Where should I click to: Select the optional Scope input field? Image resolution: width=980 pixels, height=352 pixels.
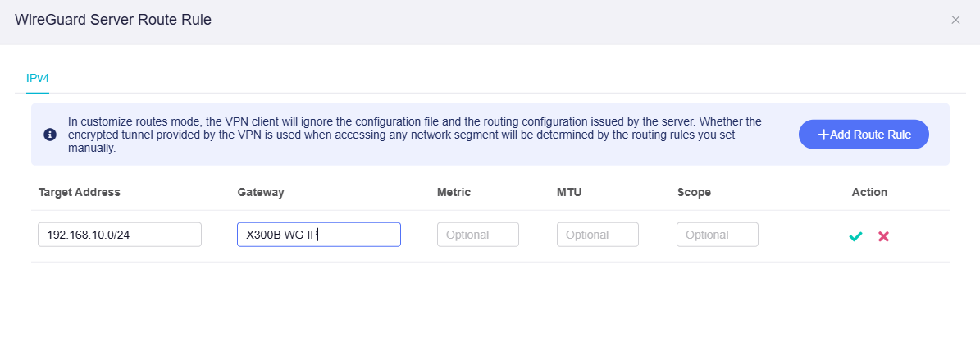click(x=717, y=235)
